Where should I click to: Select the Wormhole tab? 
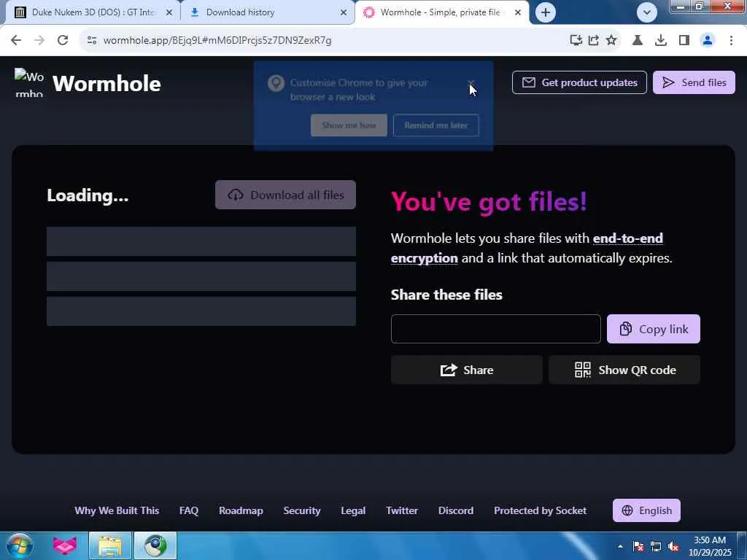[441, 12]
